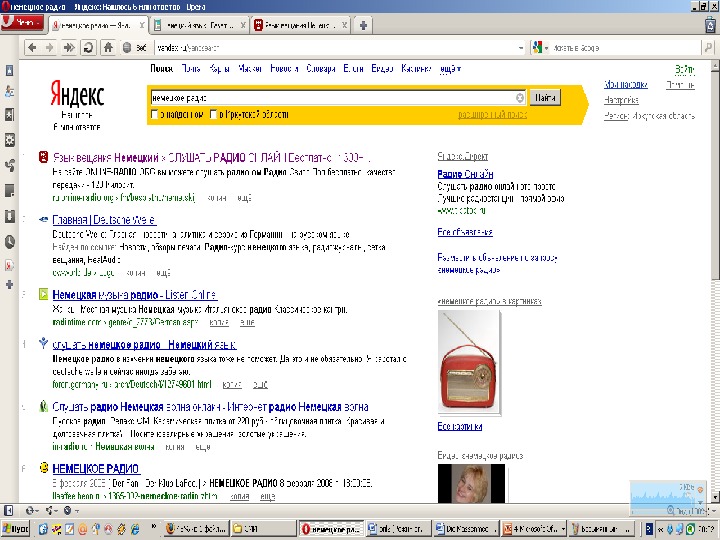Expand hidden quick launch icons in taskbar

tap(154, 526)
